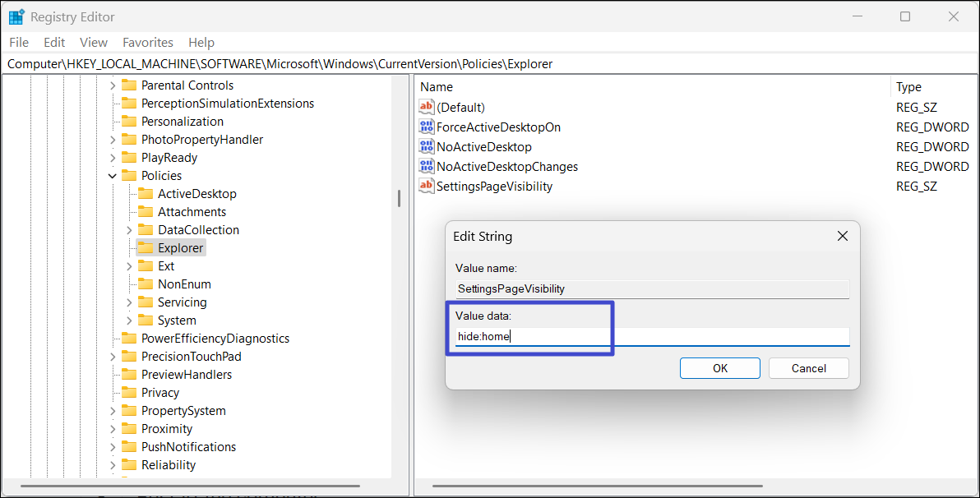Click the Explorer folder icon in tree
The image size is (980, 498).
tap(146, 248)
